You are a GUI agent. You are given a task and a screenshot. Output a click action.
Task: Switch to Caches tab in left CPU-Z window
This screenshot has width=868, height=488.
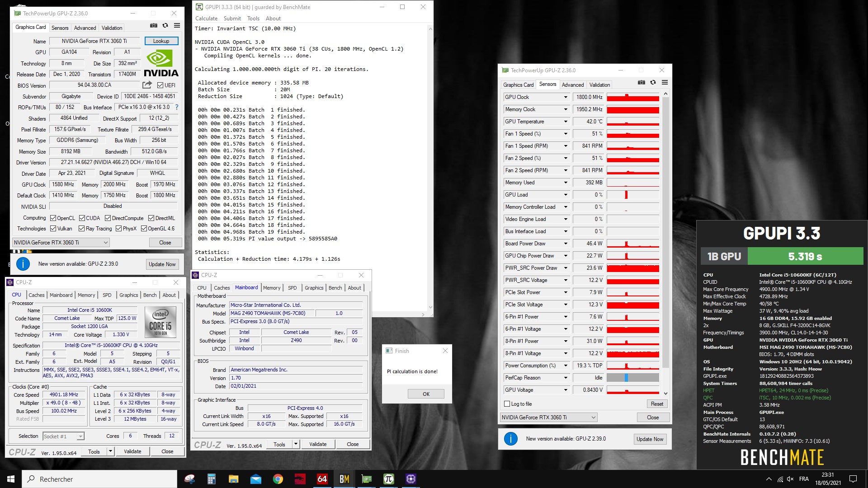[37, 295]
